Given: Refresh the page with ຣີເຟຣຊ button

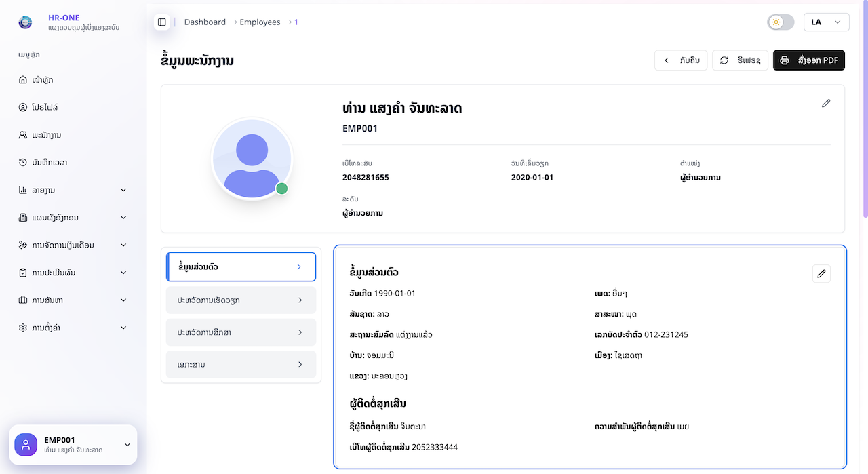Looking at the screenshot, I should (x=740, y=60).
